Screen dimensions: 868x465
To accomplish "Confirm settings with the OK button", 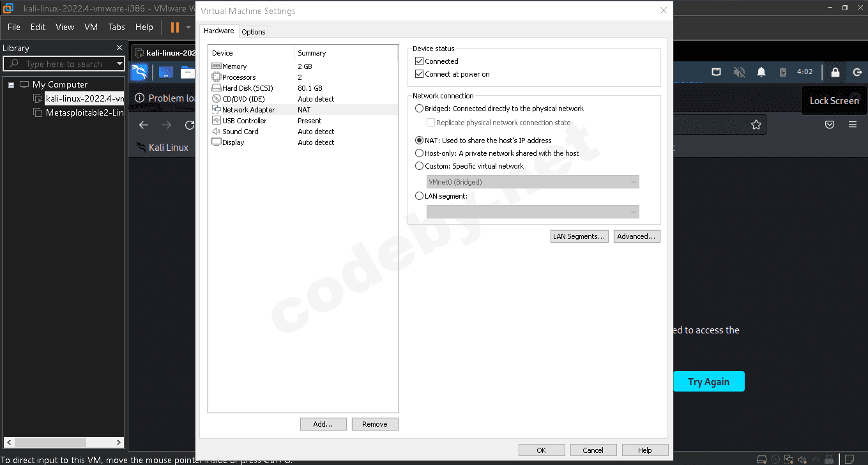I will 542,450.
